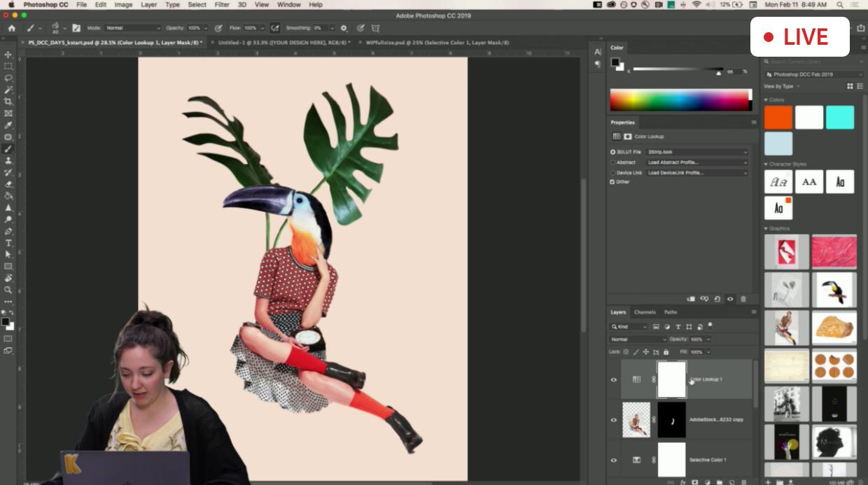
Task: Open the brush Opacity dropdown arrow
Action: [x=205, y=28]
